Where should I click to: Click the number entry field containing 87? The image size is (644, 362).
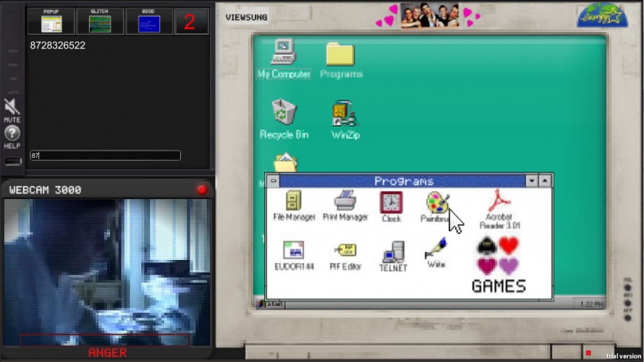[x=105, y=156]
